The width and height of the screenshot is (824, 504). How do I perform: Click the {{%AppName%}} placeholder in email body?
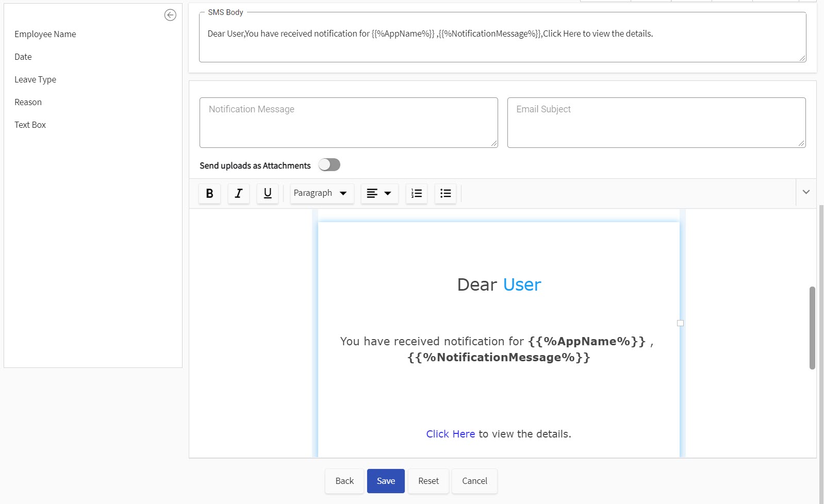[x=587, y=341]
